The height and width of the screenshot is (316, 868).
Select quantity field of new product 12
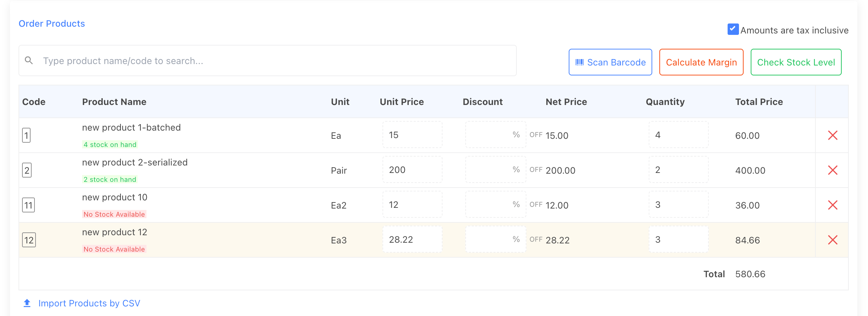[x=678, y=239]
